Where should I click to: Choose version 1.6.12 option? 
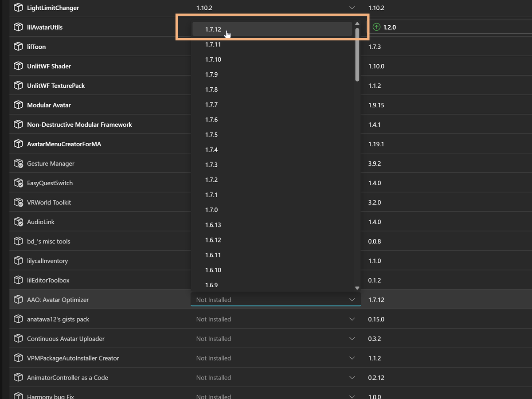272,240
